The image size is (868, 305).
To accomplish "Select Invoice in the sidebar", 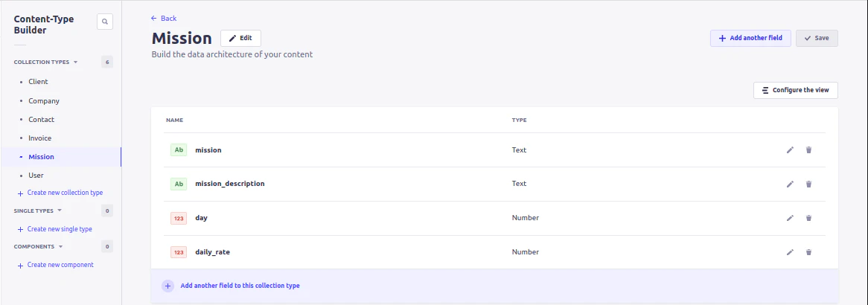I will (x=39, y=138).
